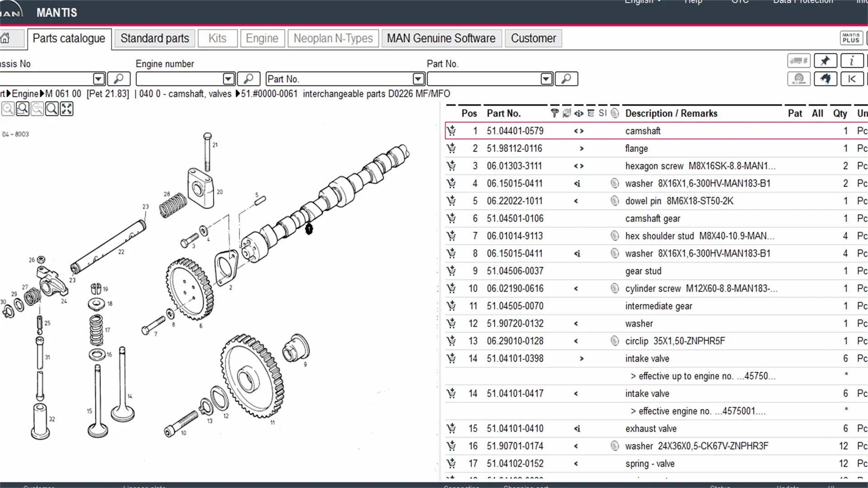
Task: Open the MAN Genuine Software tab
Action: point(441,38)
